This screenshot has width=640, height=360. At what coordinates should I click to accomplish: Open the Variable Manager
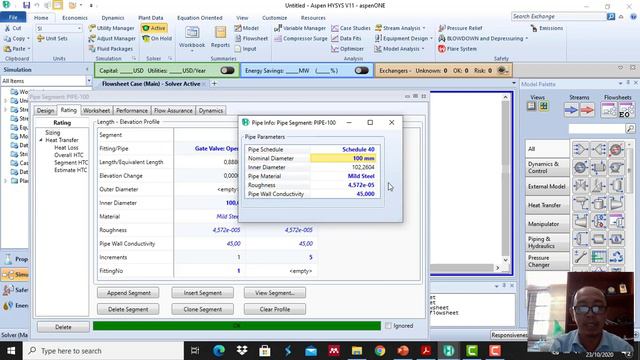pos(300,28)
